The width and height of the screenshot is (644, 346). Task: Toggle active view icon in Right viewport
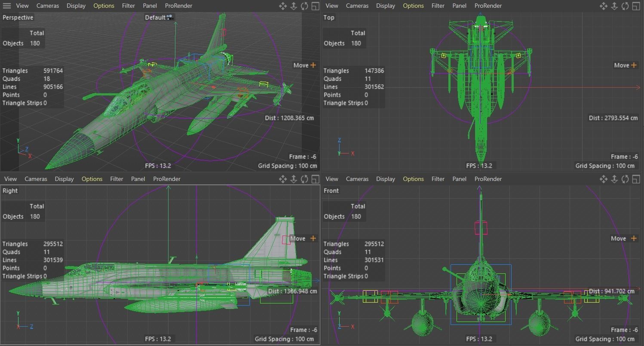point(316,179)
